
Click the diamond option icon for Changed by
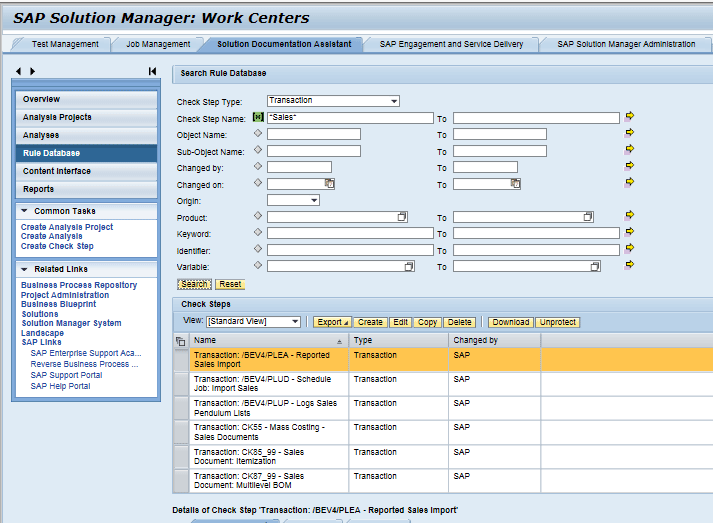(258, 166)
